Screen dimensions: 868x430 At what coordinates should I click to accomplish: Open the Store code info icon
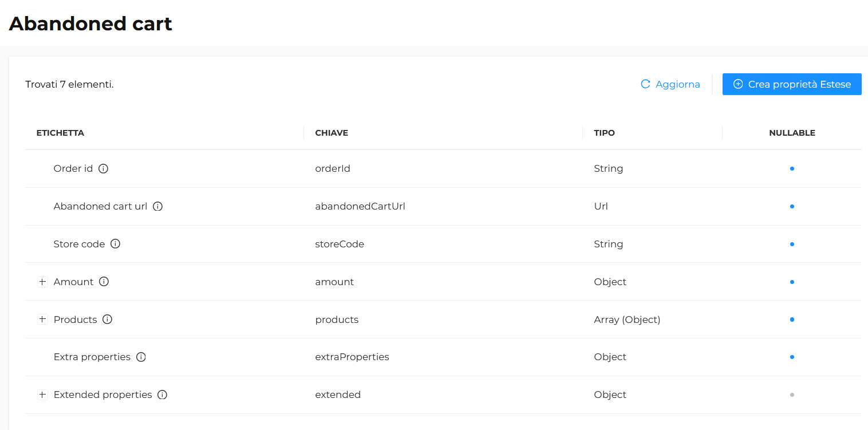[115, 244]
